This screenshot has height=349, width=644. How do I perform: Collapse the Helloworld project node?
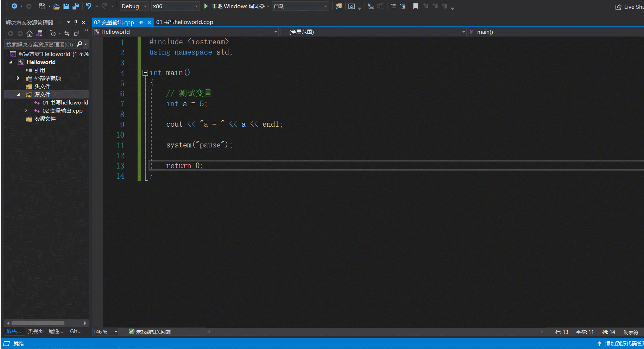point(11,62)
